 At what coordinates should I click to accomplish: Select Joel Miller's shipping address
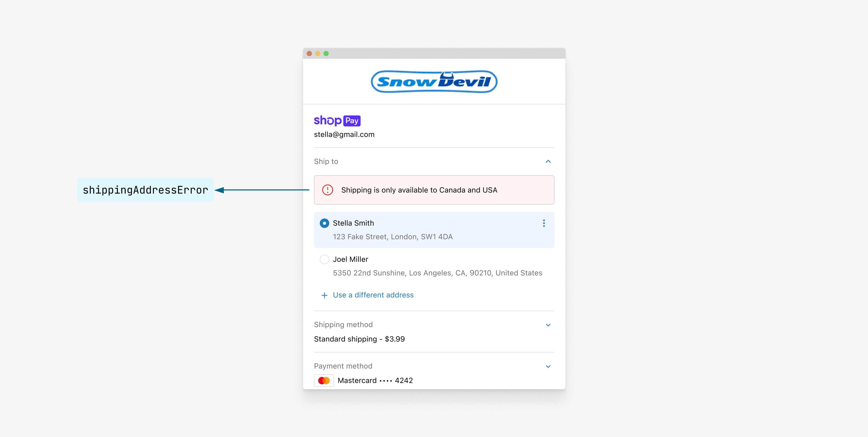coord(324,259)
